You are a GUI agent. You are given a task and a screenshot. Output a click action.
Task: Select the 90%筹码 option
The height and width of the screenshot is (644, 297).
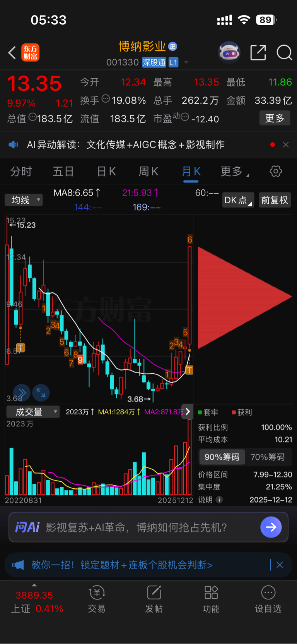[x=222, y=457]
